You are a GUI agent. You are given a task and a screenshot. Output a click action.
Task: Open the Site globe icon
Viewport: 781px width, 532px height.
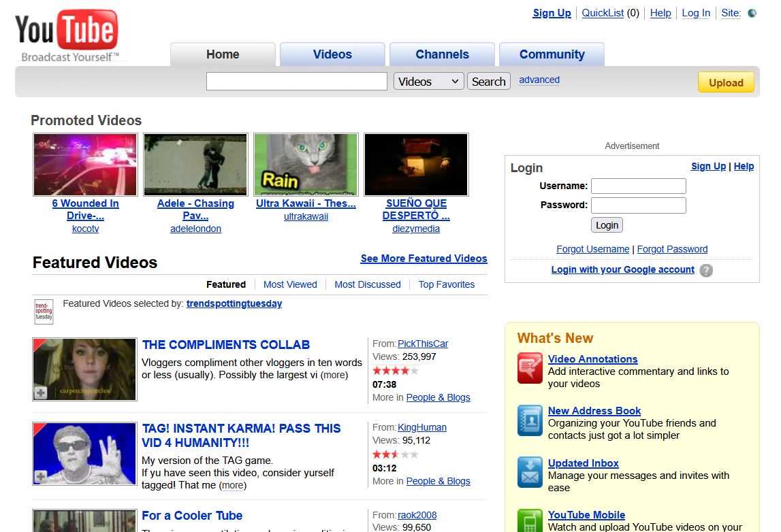tap(752, 13)
